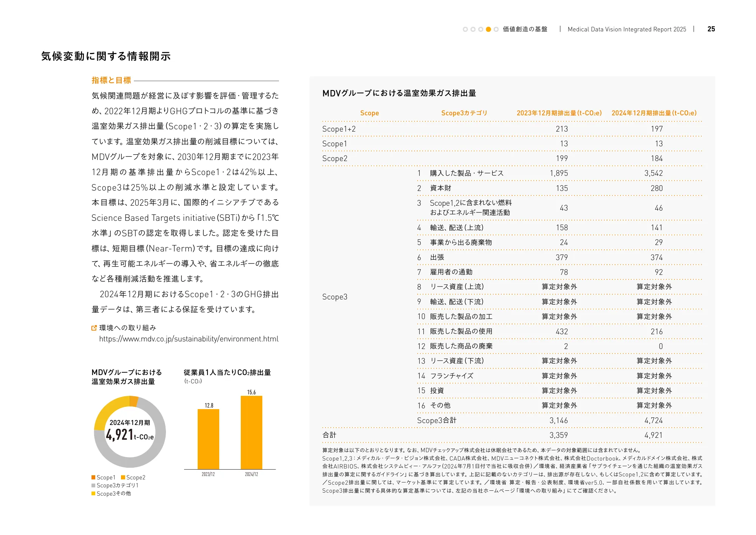
Task: Select the first progress dot in header
Action: point(465,29)
